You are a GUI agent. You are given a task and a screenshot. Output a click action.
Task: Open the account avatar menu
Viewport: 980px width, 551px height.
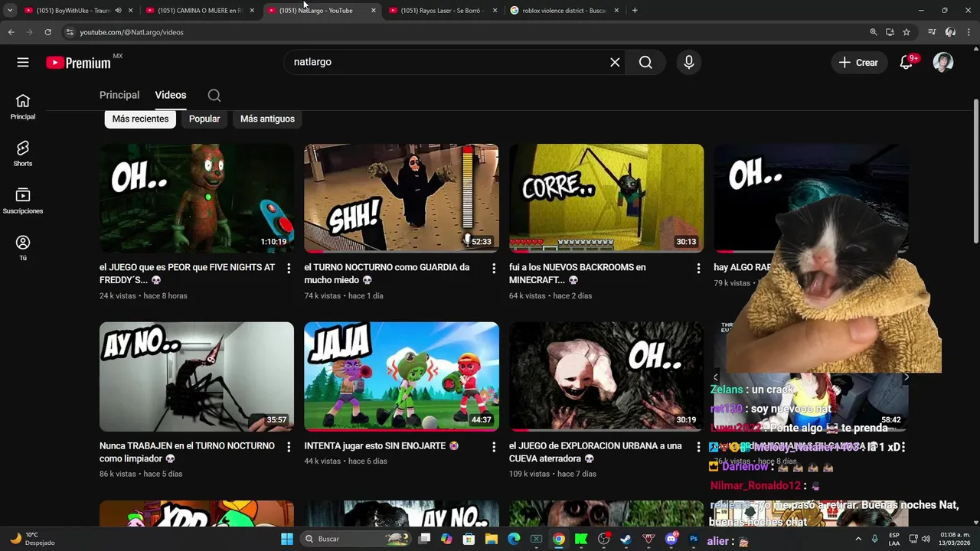click(943, 63)
